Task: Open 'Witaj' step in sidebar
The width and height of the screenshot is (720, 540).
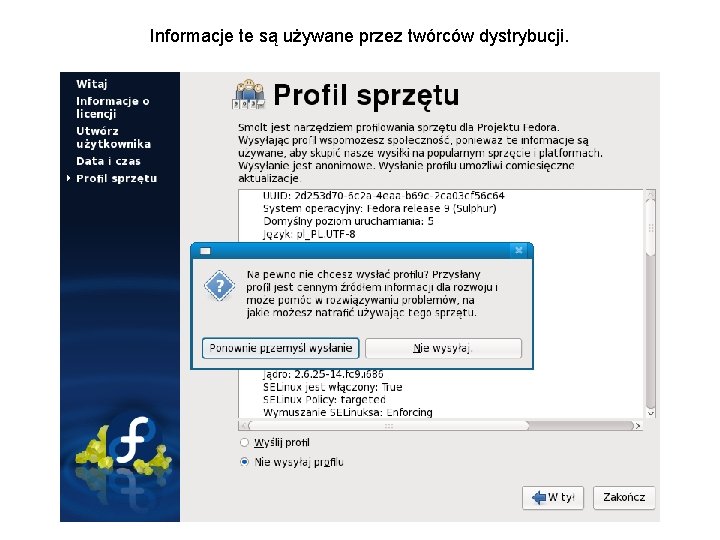Action: [92, 84]
